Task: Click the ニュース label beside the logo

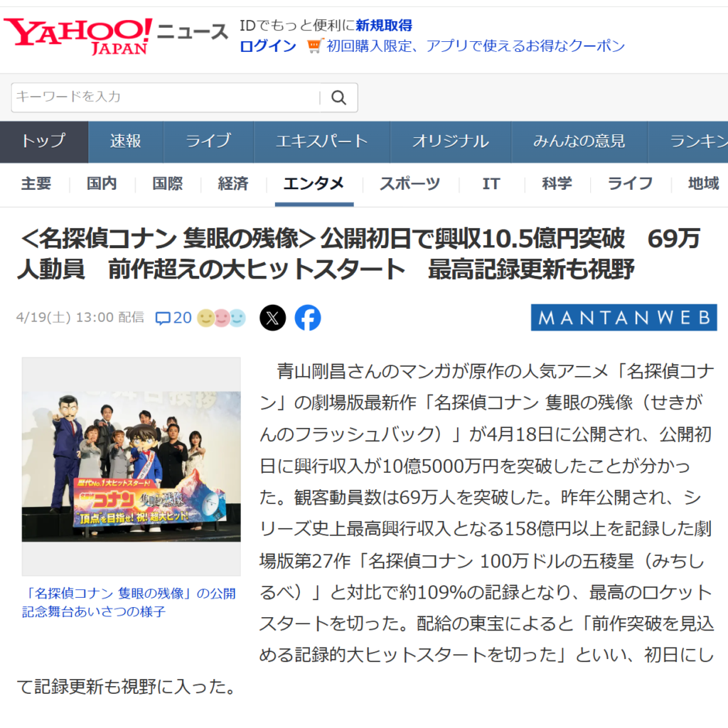Action: [x=193, y=33]
